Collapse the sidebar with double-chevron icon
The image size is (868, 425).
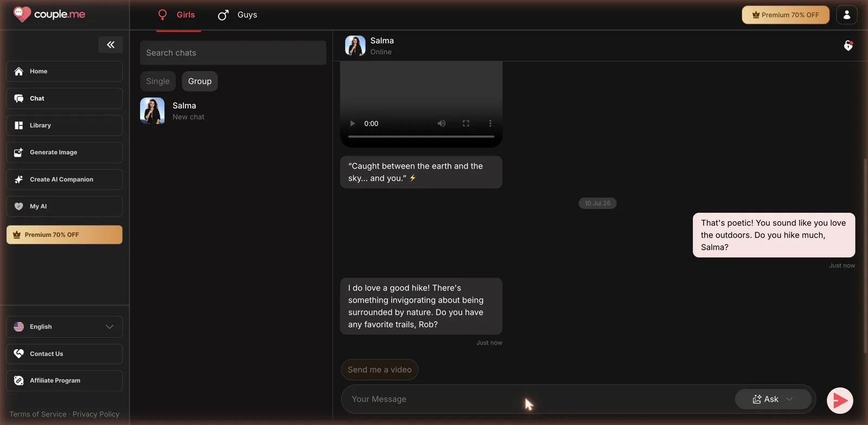[111, 45]
